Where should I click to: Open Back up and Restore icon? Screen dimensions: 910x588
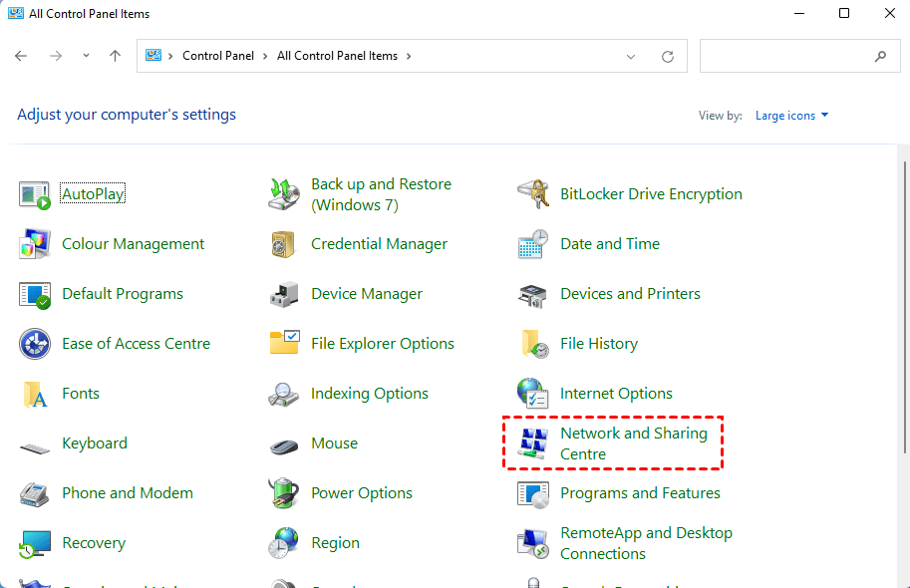(x=284, y=194)
